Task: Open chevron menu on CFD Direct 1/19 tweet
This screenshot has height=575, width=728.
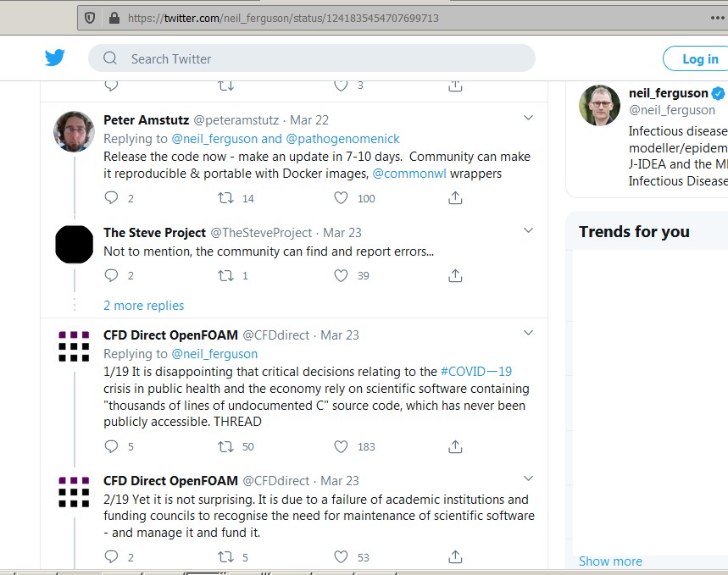Action: pos(528,333)
